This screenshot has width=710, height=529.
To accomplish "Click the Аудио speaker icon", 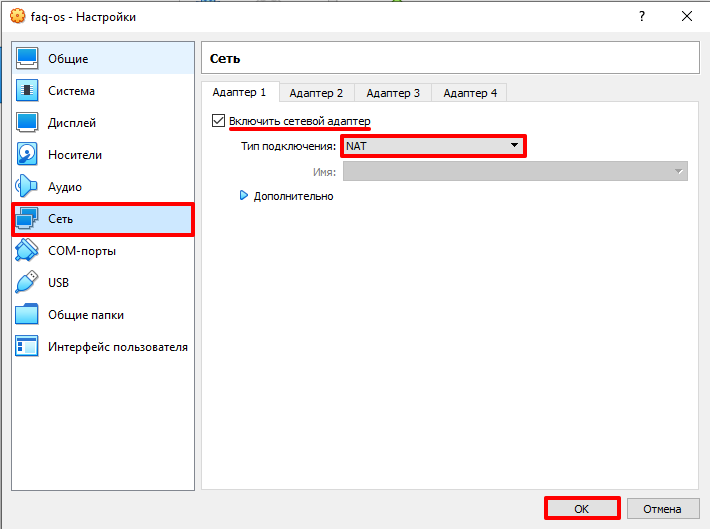I will [x=27, y=186].
